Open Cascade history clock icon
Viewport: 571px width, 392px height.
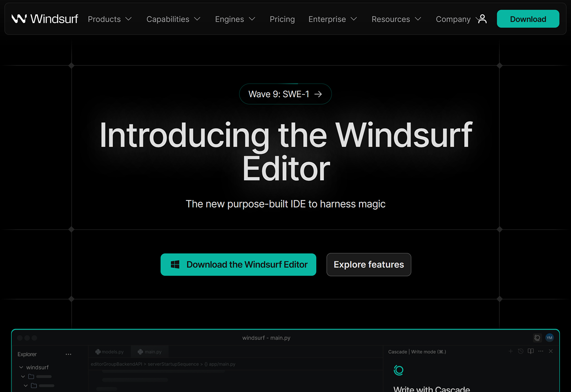point(520,351)
